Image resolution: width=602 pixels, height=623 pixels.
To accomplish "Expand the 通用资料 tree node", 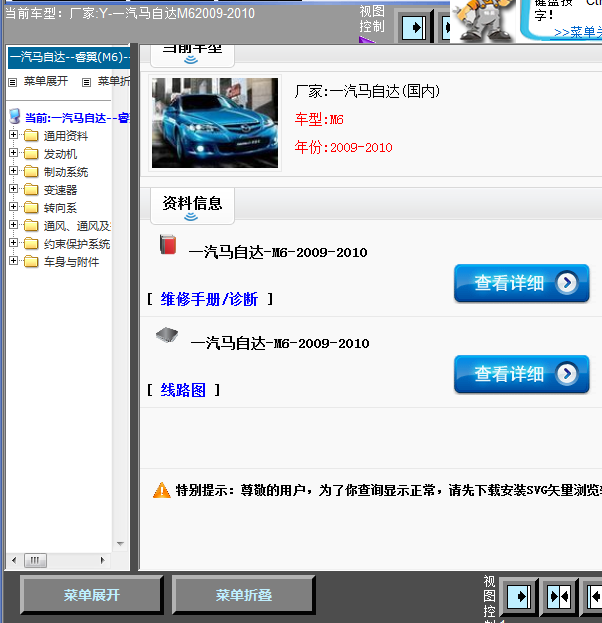I will point(14,135).
